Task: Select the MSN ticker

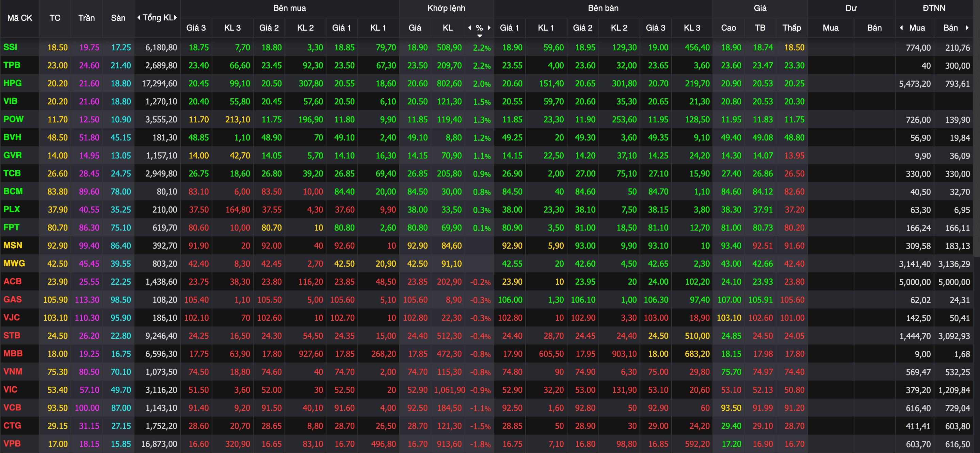Action: coord(13,245)
